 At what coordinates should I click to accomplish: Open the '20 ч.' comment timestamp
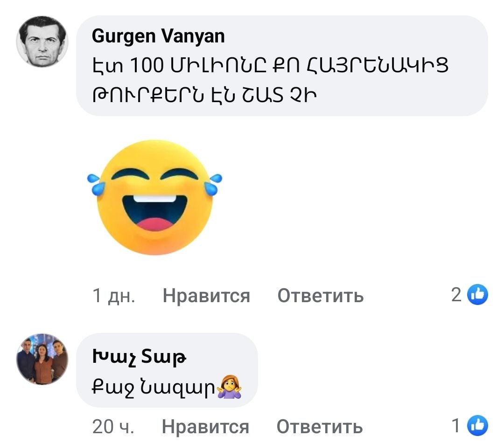113,427
